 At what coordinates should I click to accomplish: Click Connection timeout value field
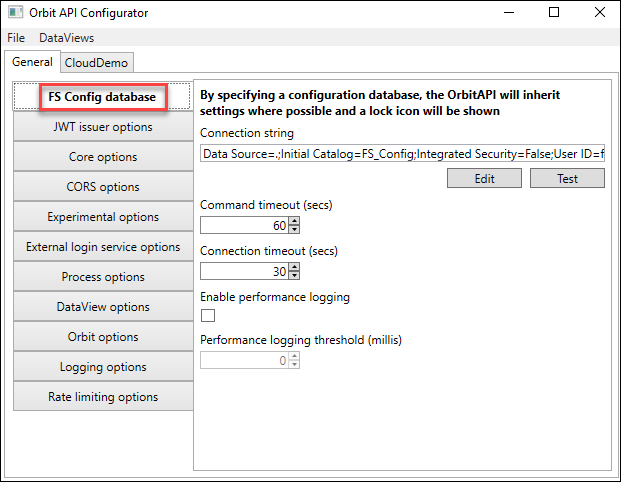[x=244, y=271]
